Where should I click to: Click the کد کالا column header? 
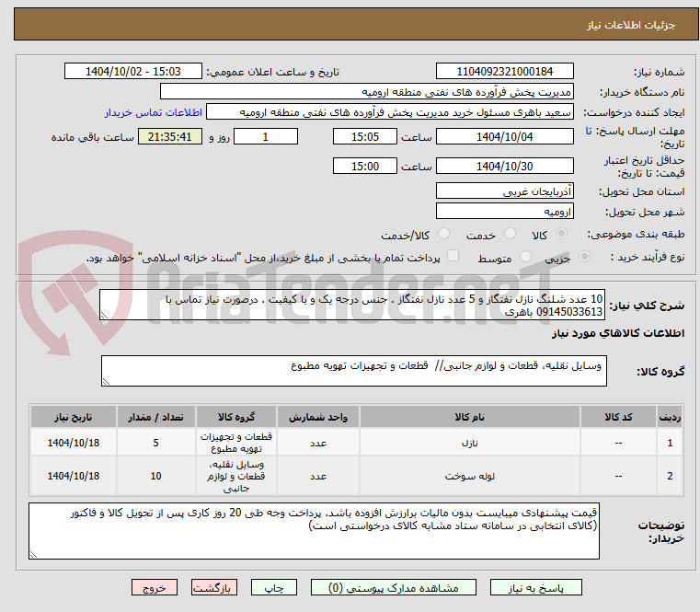[x=618, y=417]
